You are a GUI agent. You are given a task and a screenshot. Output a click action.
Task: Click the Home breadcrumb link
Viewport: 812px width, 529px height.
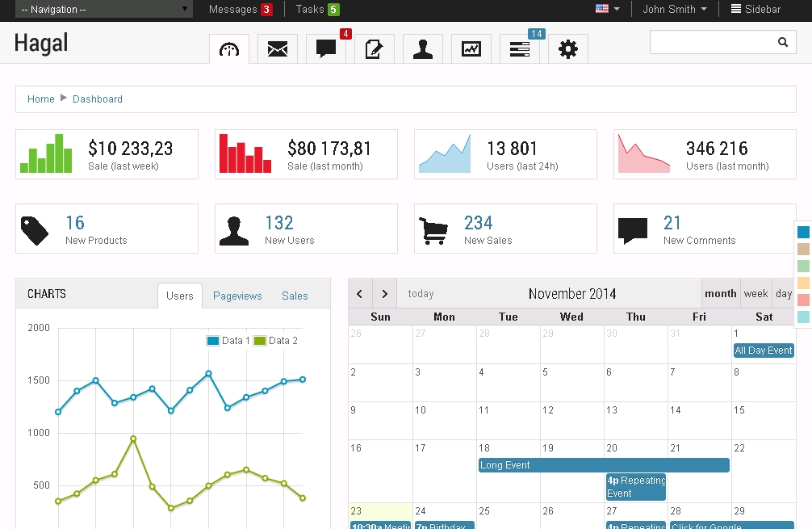(x=41, y=99)
